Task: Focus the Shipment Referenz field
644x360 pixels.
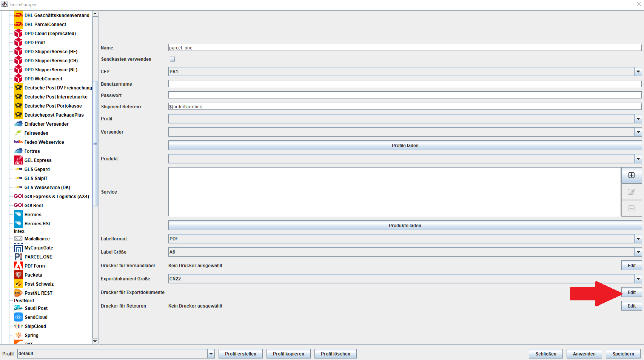Action: click(x=405, y=107)
